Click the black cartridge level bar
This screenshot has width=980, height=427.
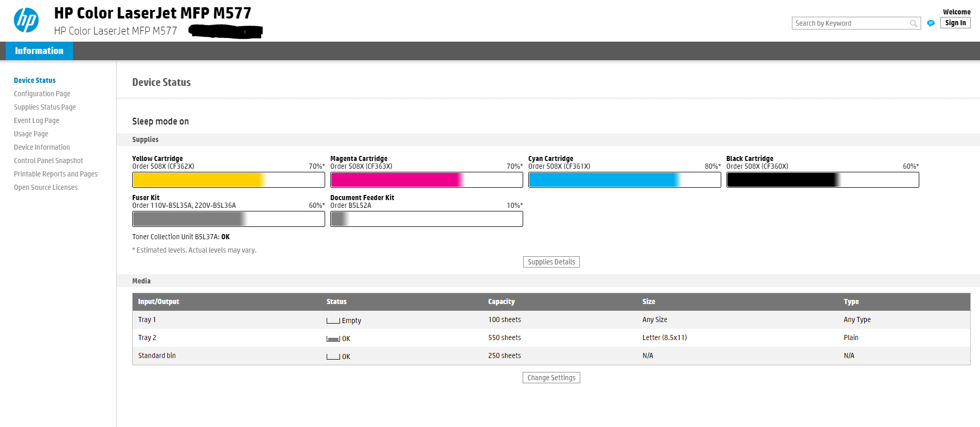tap(823, 180)
